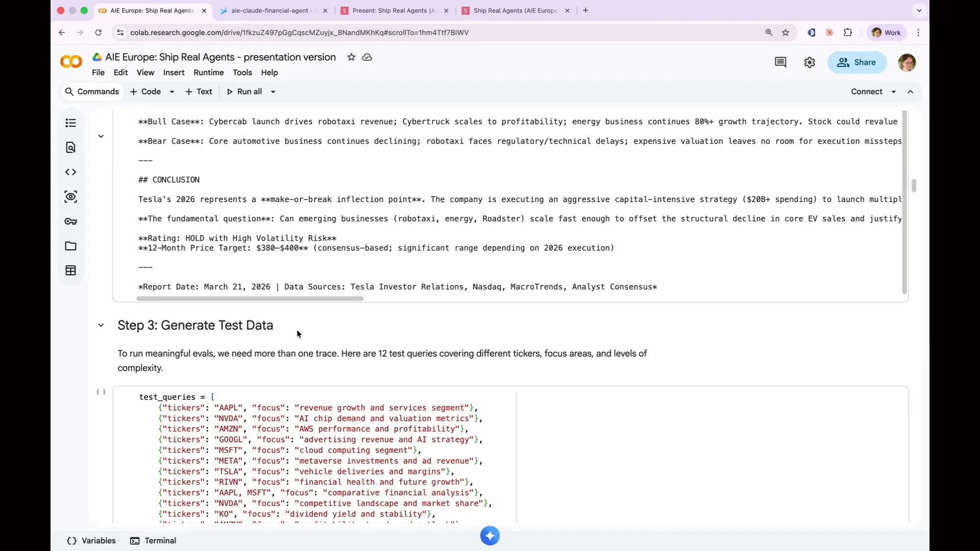This screenshot has width=980, height=551.
Task: Open the File menu
Action: [98, 72]
